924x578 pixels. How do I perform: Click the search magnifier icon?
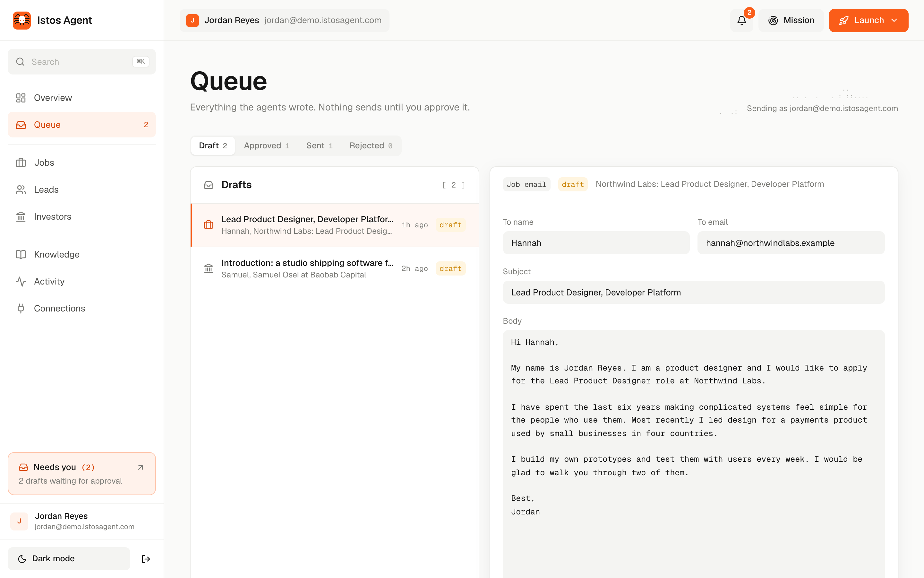coord(20,62)
